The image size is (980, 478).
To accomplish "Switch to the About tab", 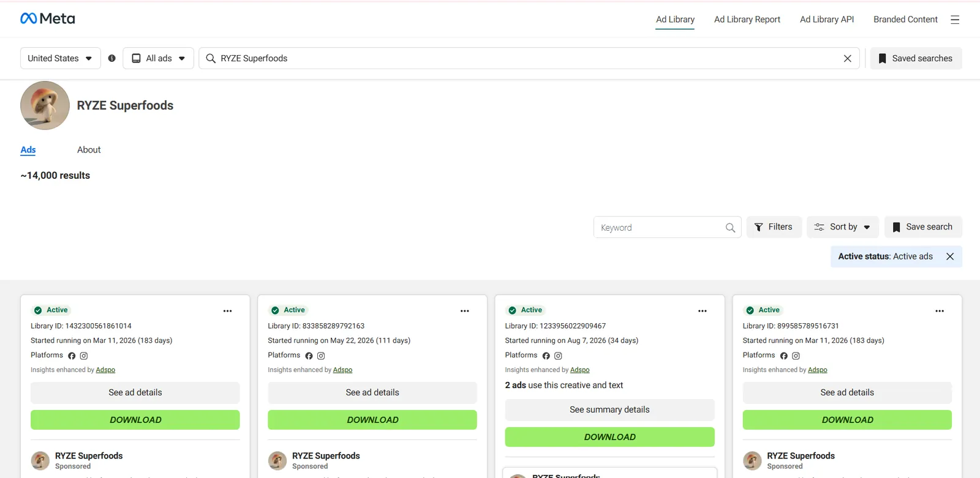I will tap(89, 150).
